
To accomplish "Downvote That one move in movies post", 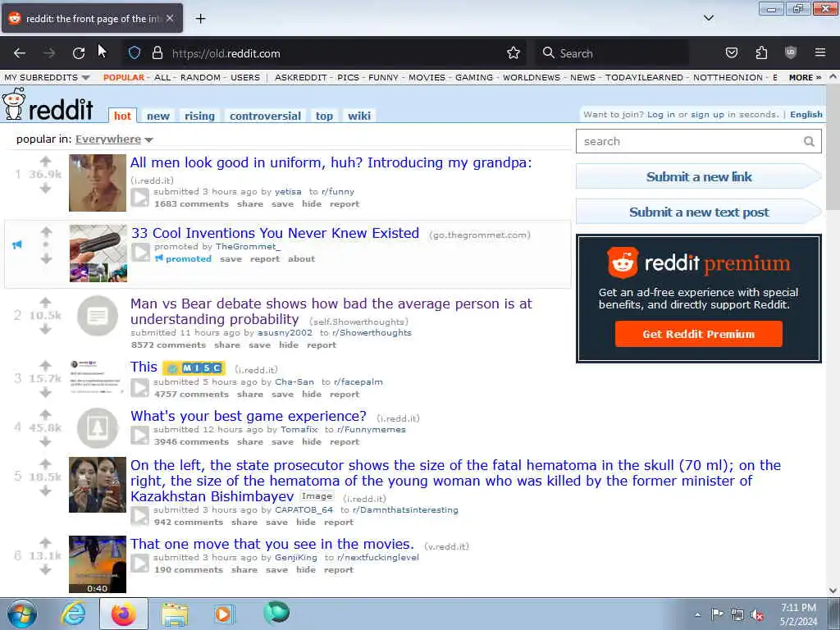I will point(46,569).
